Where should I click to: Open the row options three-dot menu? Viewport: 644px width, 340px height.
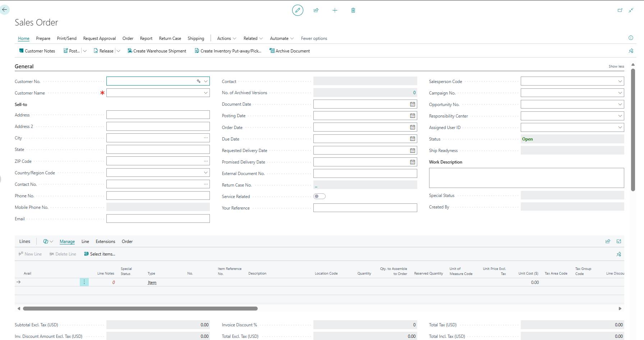pyautogui.click(x=84, y=282)
